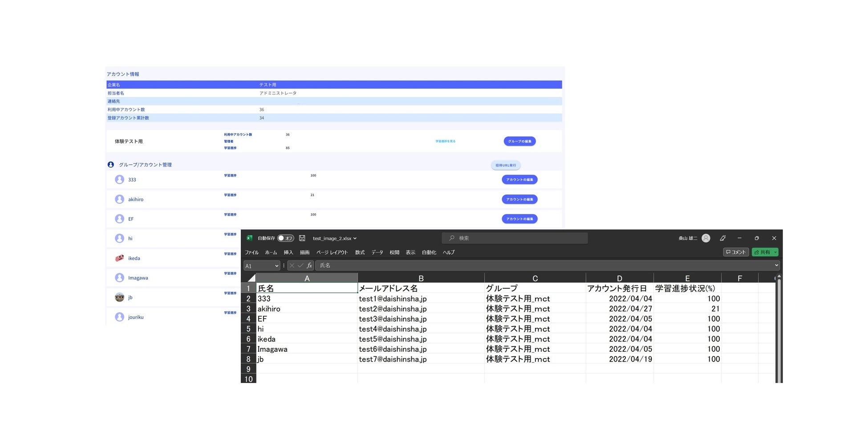Screen dimensions: 868x439
Task: Open the ファイル menu in Excel
Action: (251, 252)
